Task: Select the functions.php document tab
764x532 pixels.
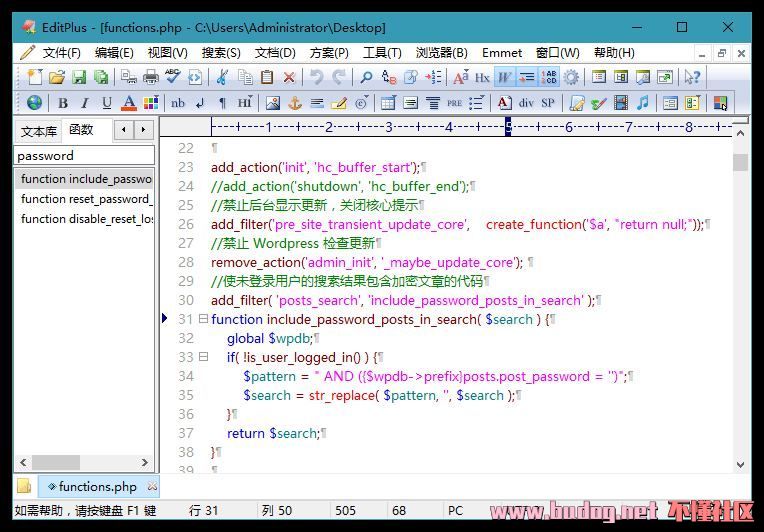Action: click(x=97, y=486)
